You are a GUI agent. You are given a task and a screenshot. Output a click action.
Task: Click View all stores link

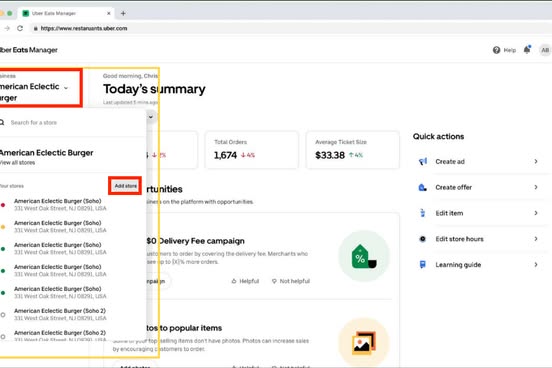pos(18,163)
